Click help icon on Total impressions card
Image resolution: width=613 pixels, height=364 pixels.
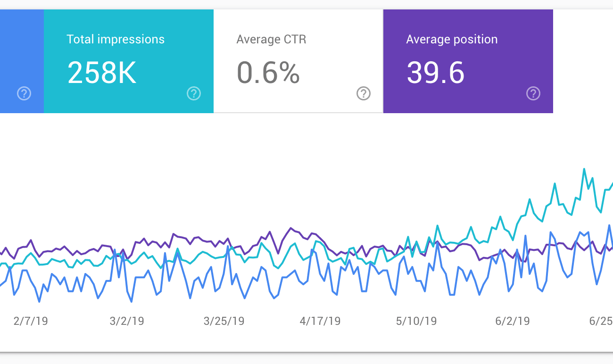tap(194, 93)
